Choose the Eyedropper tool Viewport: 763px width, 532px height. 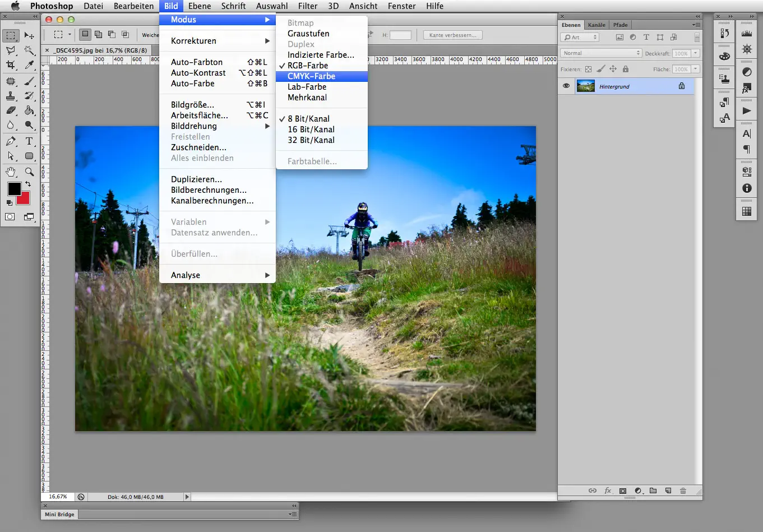pos(29,64)
